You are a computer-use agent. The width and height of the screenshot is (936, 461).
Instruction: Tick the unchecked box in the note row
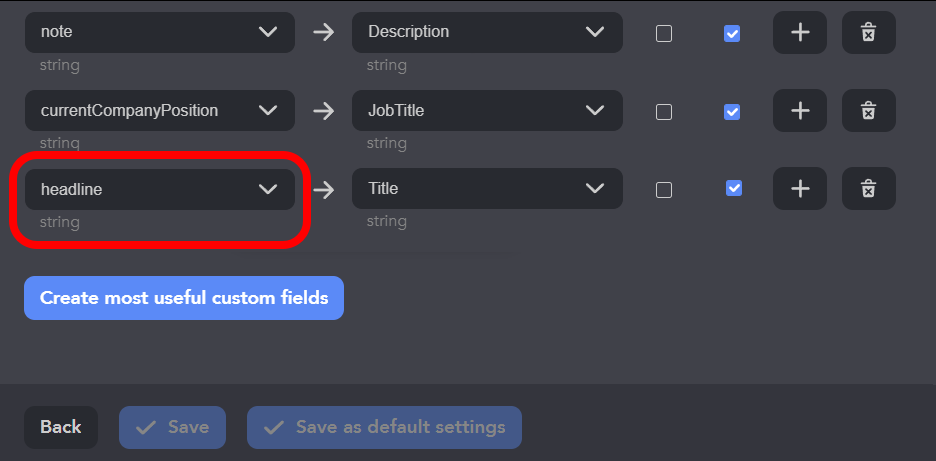pos(664,33)
